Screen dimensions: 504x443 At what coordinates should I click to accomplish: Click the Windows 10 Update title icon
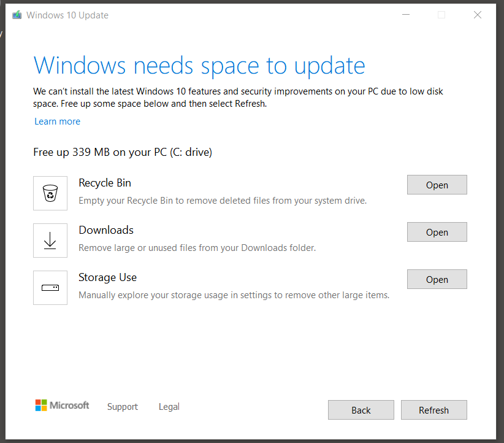click(x=17, y=15)
